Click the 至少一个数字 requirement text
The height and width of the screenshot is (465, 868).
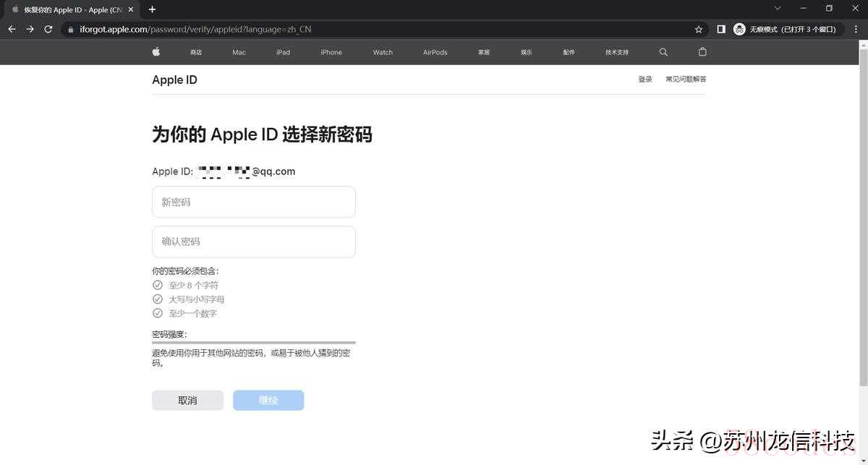(193, 314)
